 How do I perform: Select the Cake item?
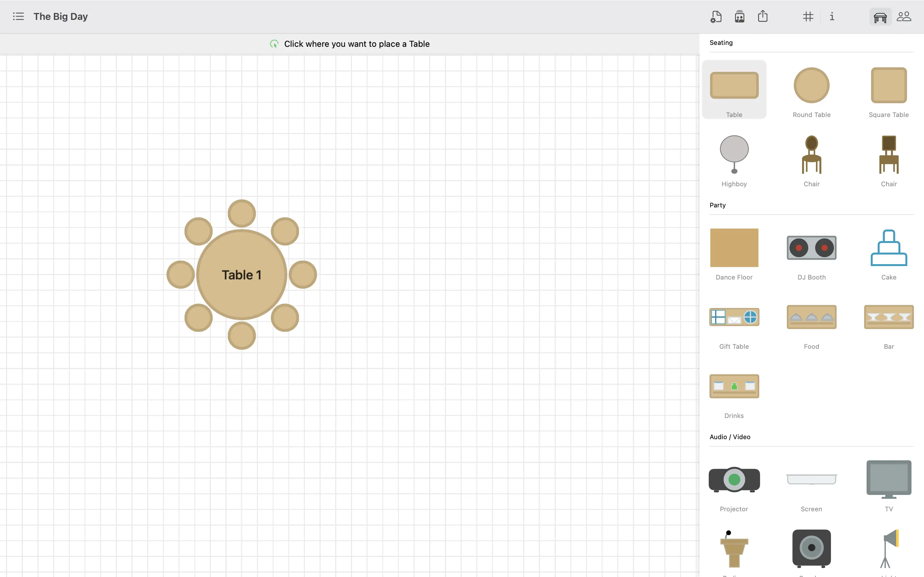888,248
